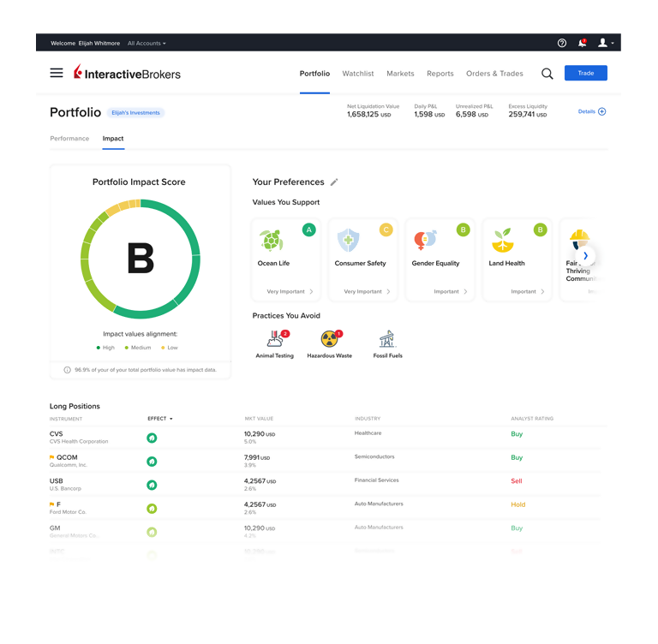
Task: Open the notifications bell
Action: click(583, 43)
